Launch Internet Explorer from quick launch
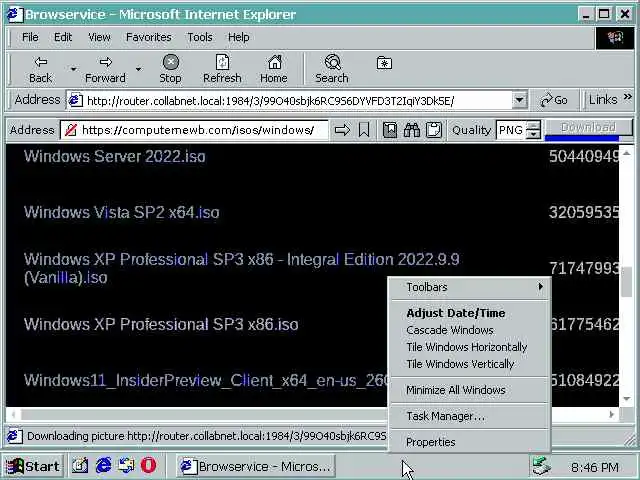640x480 pixels. pos(103,466)
